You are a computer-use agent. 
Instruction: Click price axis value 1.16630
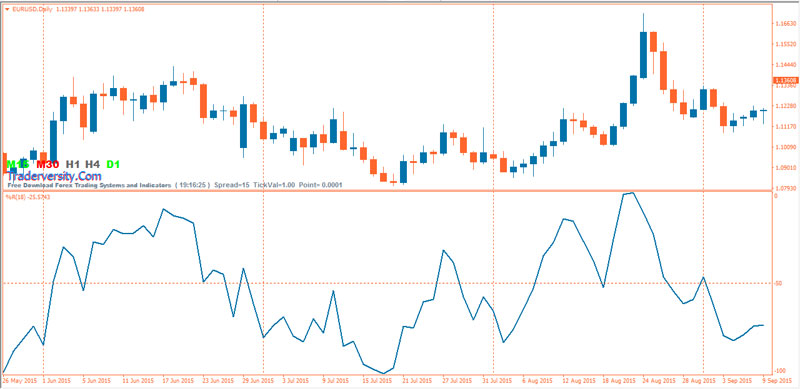pyautogui.click(x=786, y=23)
